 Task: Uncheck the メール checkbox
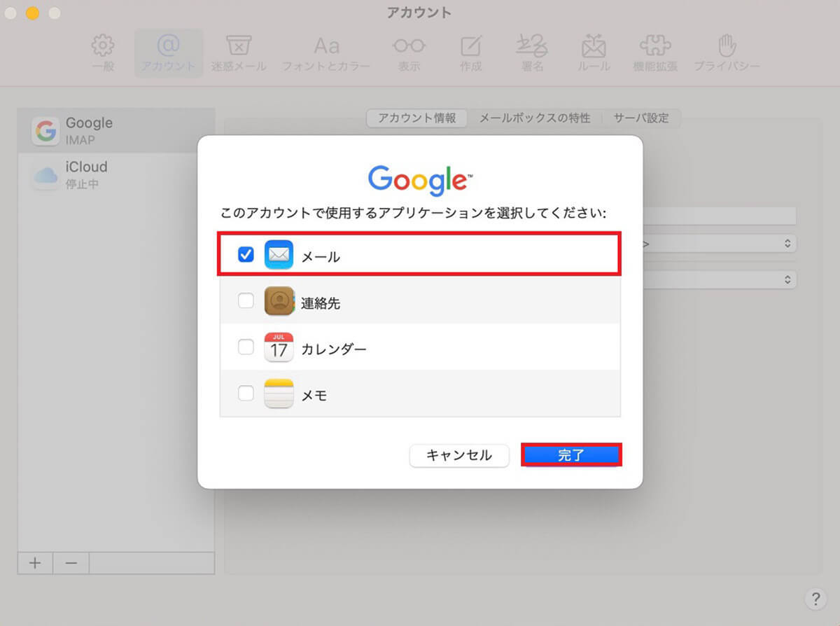click(246, 255)
